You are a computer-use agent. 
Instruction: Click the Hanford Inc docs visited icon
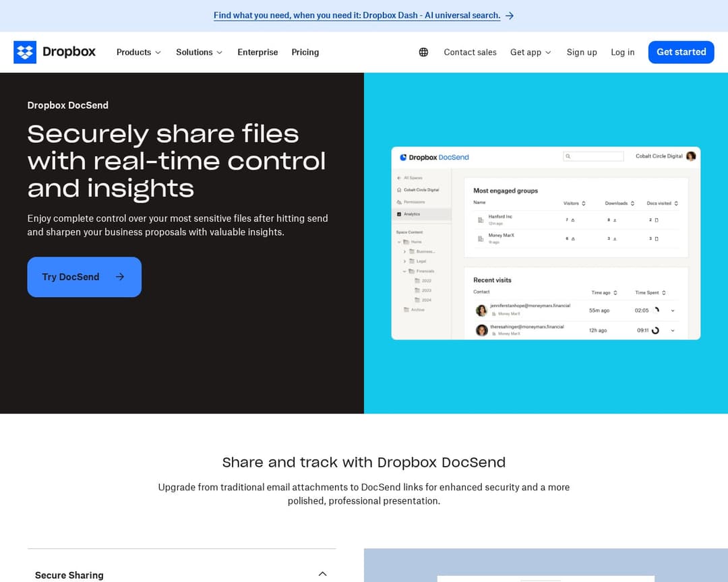657,220
